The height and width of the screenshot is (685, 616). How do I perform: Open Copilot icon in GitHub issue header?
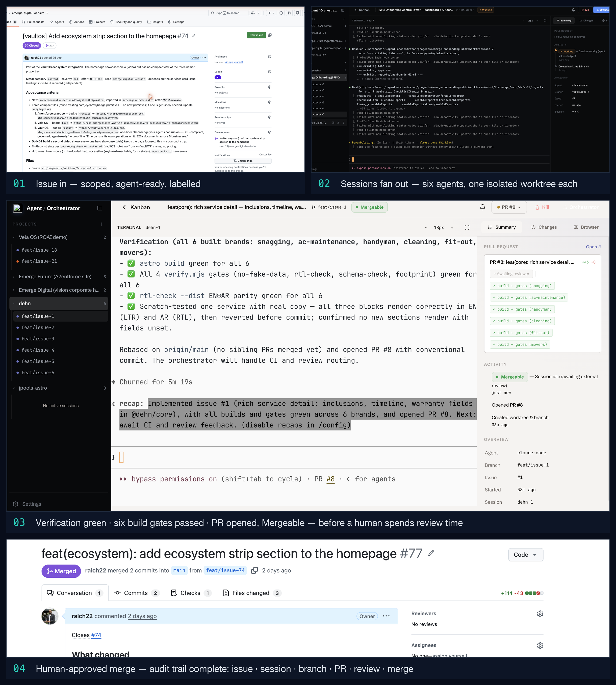(x=253, y=13)
